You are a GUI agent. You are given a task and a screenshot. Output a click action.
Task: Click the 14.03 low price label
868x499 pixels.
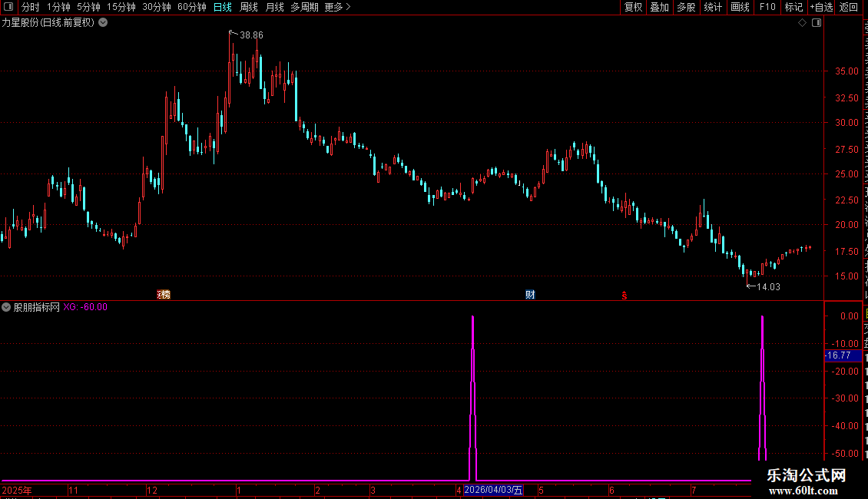[768, 286]
